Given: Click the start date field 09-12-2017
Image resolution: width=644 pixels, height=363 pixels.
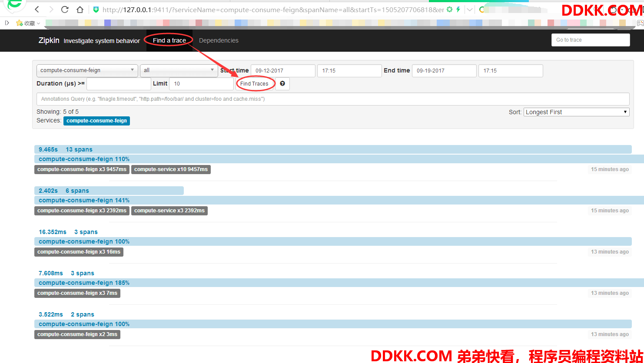Looking at the screenshot, I should [283, 71].
